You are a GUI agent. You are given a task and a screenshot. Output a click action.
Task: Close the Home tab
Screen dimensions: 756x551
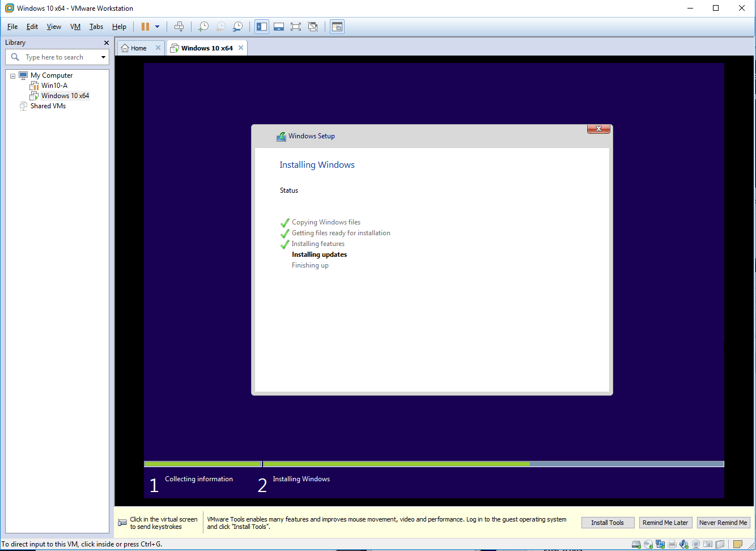point(158,48)
